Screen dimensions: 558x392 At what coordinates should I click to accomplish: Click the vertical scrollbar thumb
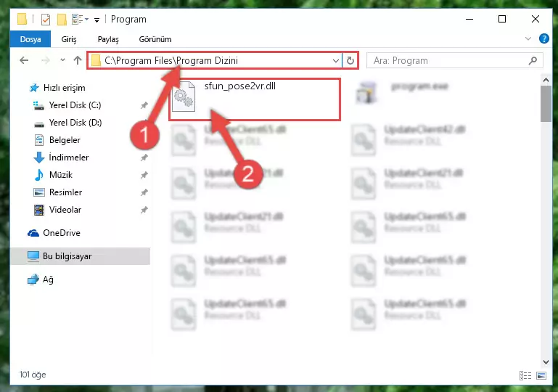click(x=546, y=104)
